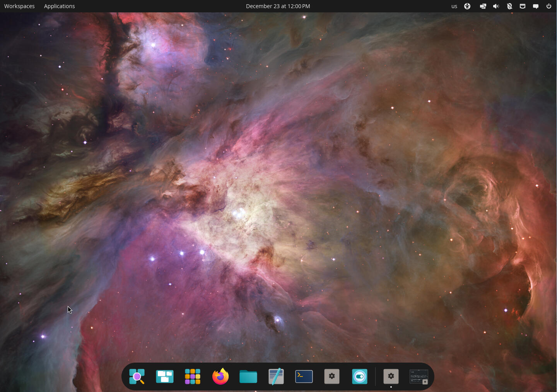Open the Terminal from the dock
Screen dimensions: 557x392
[304, 377]
